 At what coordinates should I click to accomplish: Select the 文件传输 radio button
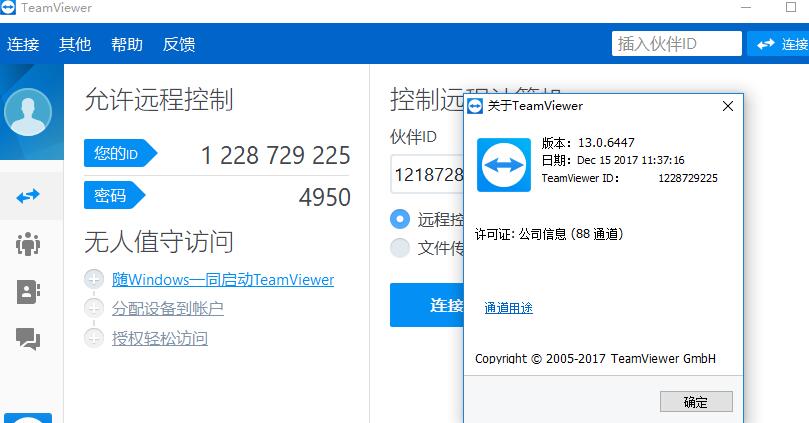pos(400,248)
